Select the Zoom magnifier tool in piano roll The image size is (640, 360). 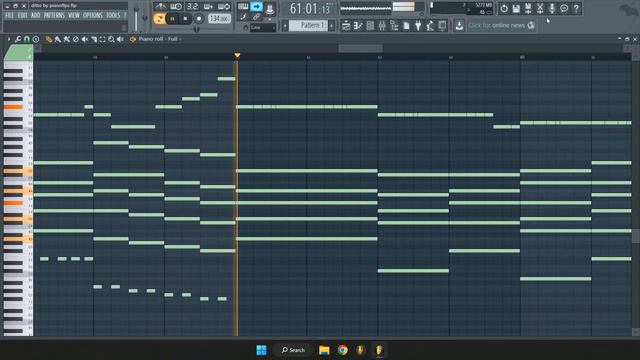tap(111, 39)
